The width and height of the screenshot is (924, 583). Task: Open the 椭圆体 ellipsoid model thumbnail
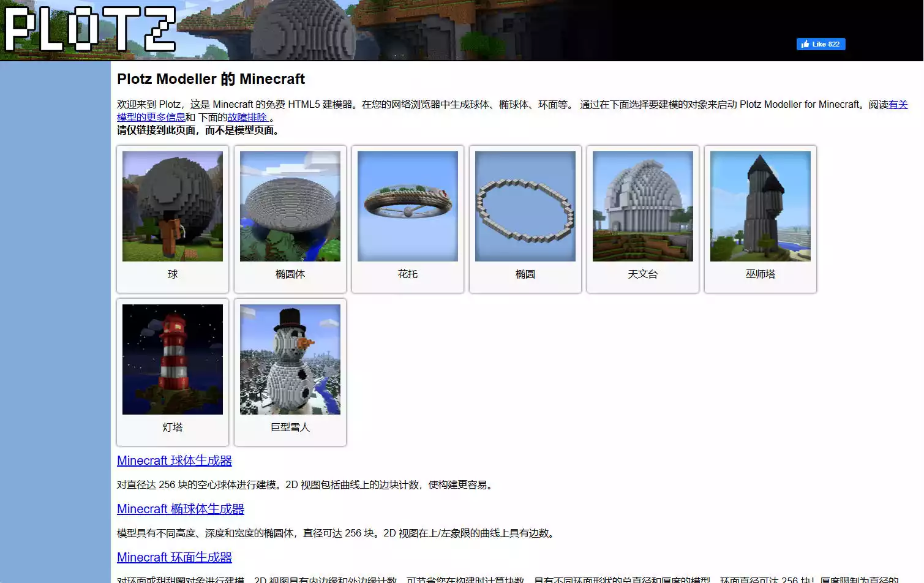pos(290,206)
